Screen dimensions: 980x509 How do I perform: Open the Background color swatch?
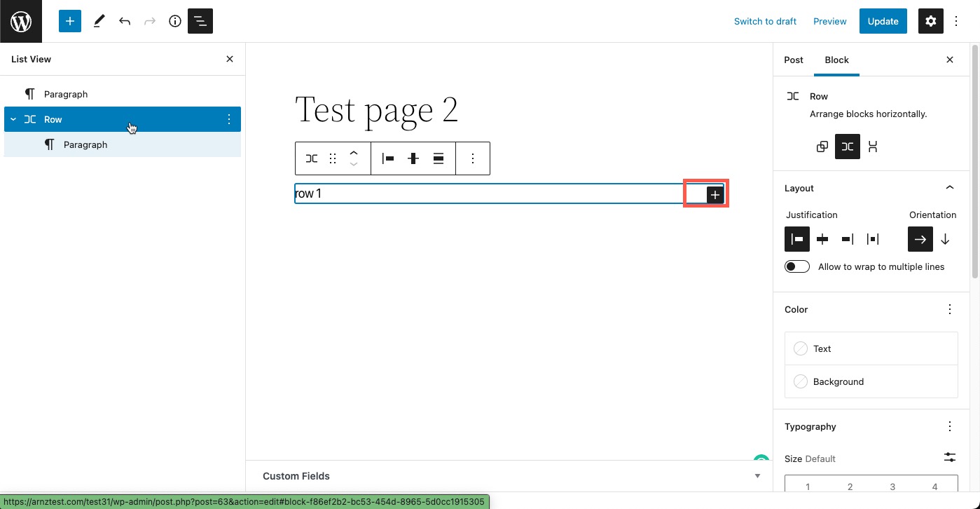(x=871, y=381)
